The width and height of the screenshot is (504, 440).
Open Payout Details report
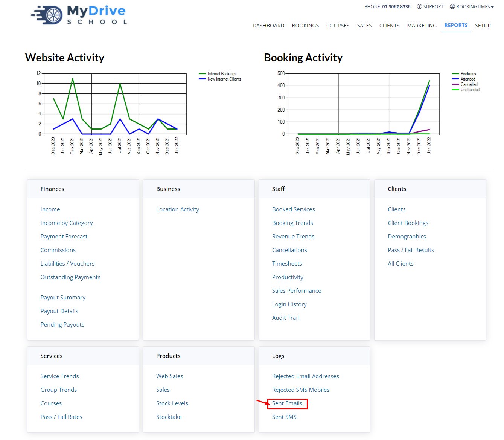(59, 311)
